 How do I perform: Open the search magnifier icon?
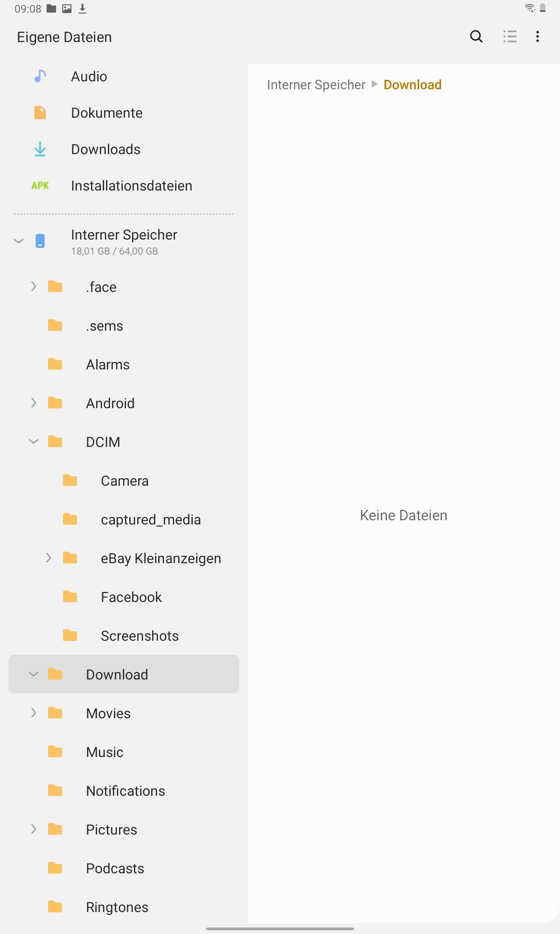[x=476, y=36]
